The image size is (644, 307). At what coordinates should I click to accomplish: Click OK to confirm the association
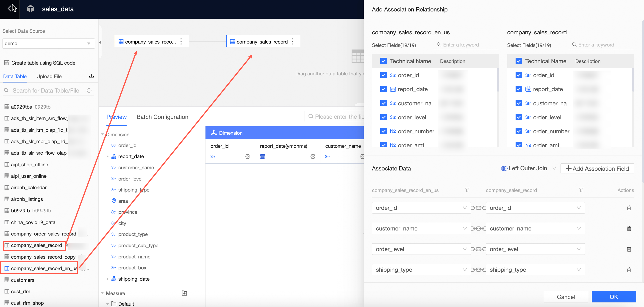pos(613,297)
